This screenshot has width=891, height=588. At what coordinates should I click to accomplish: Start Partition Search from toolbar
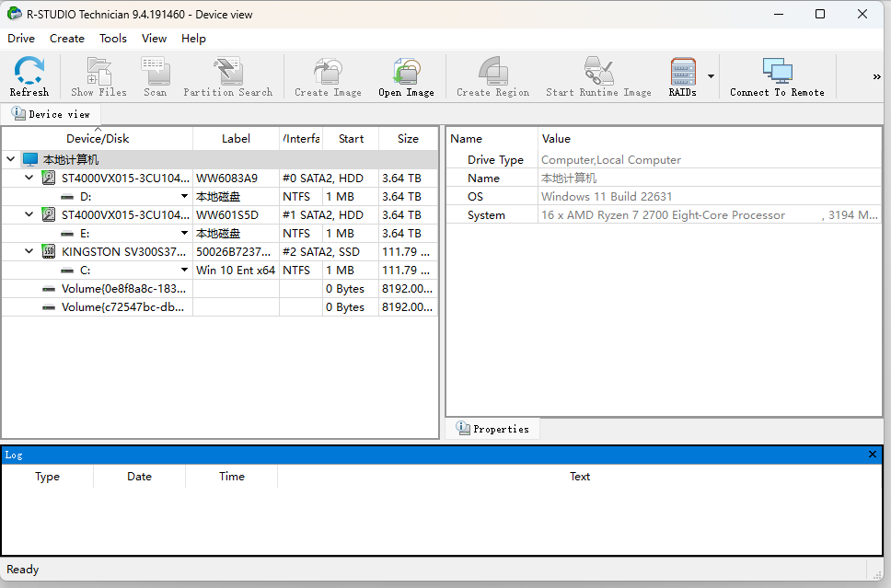coord(228,76)
